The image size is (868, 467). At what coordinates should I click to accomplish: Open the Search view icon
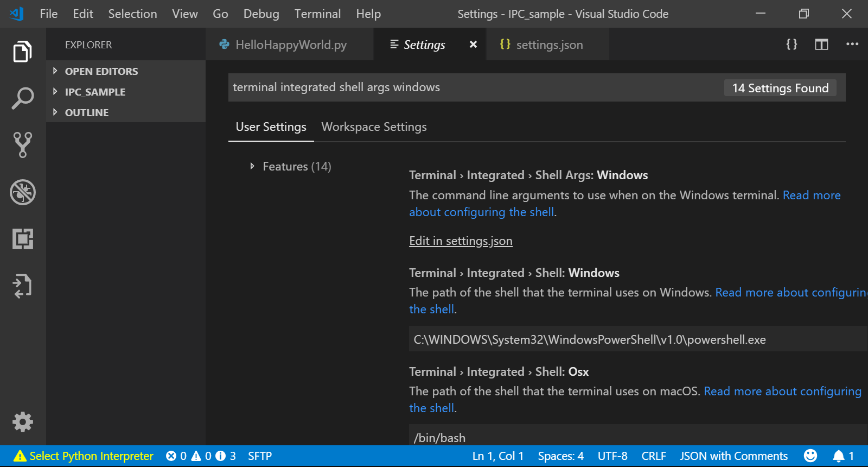pyautogui.click(x=22, y=98)
